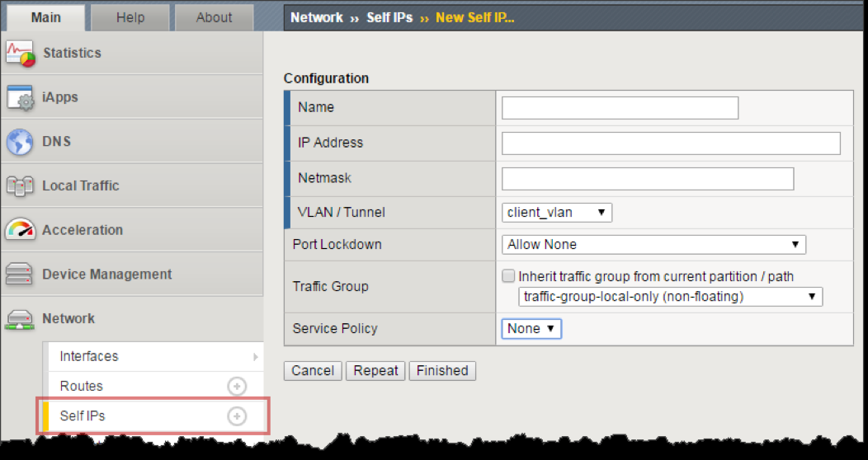Focus the Netmask input field
This screenshot has height=460, width=868.
(648, 179)
